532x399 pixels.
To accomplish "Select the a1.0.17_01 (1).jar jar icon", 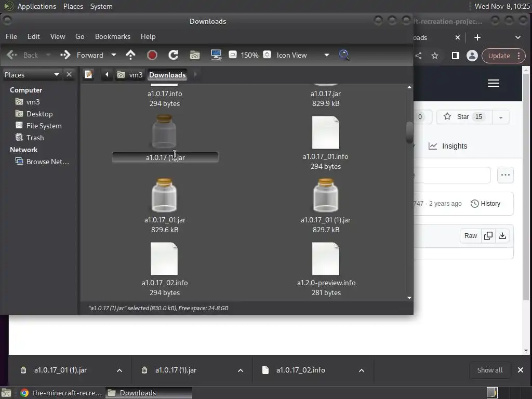I will tap(326, 195).
